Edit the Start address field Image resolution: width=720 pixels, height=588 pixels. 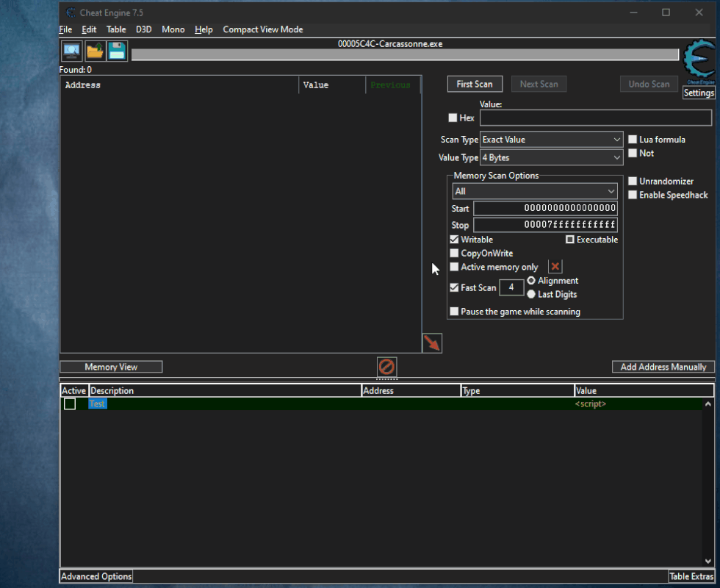click(545, 208)
